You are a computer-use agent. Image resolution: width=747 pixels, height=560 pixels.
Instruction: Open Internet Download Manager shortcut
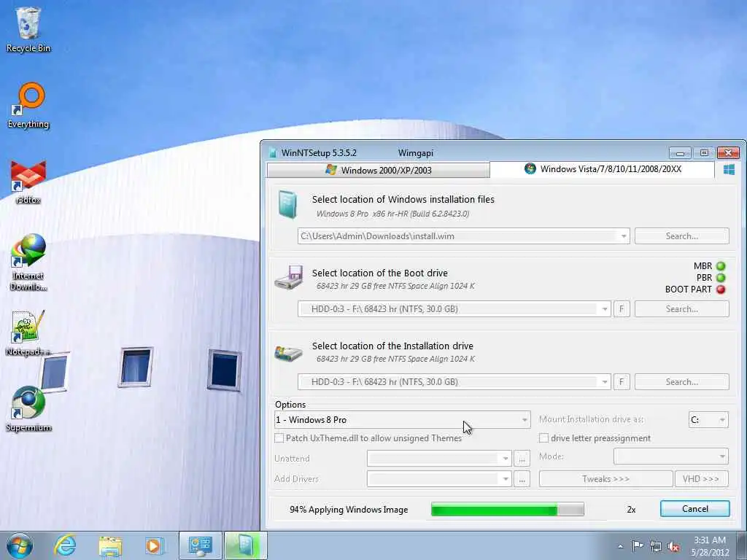(x=28, y=262)
